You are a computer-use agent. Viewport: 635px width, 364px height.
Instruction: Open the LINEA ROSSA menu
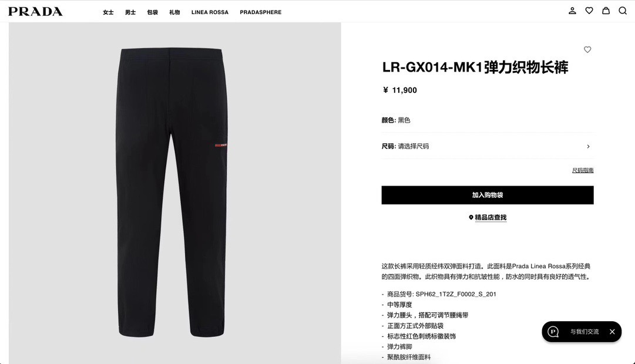click(210, 12)
